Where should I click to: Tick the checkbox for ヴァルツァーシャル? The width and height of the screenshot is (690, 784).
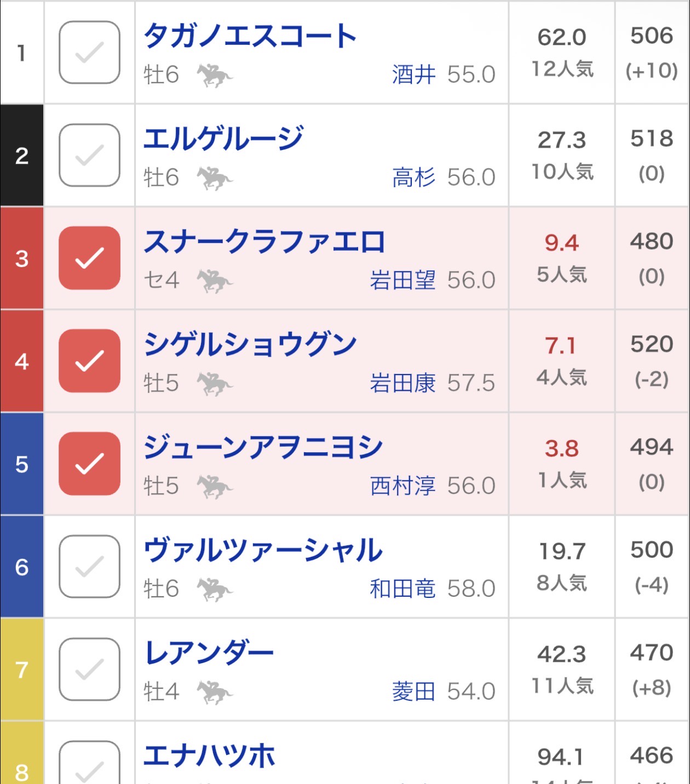89,567
